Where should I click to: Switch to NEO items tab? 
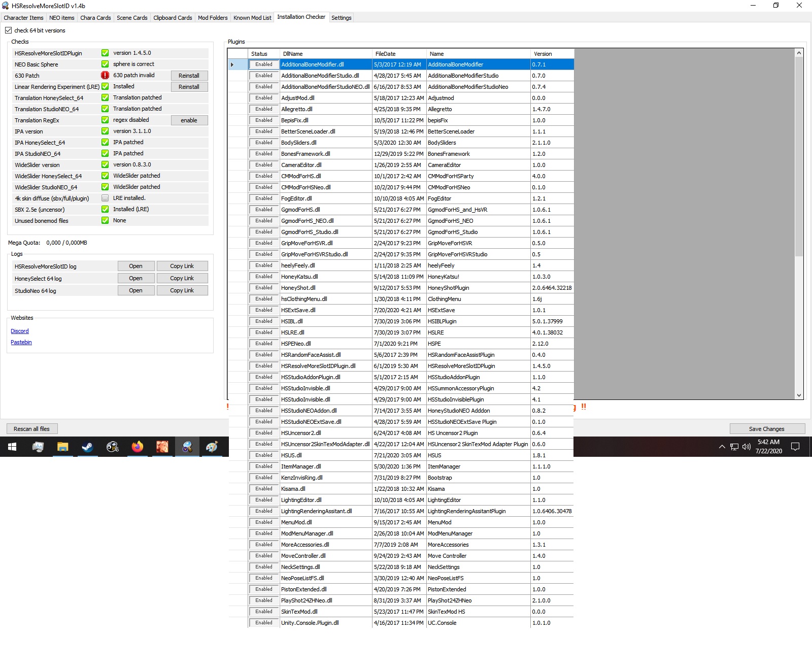62,18
